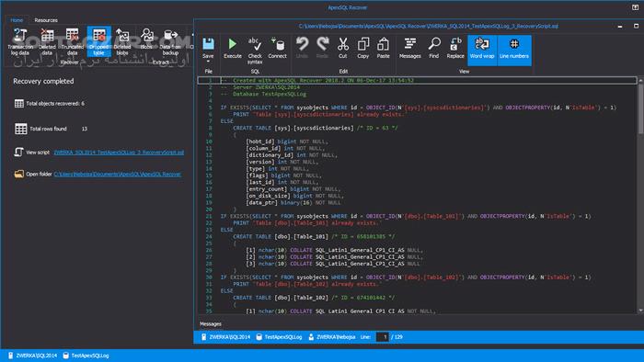
Task: Redo last edit in script
Action: (x=322, y=48)
